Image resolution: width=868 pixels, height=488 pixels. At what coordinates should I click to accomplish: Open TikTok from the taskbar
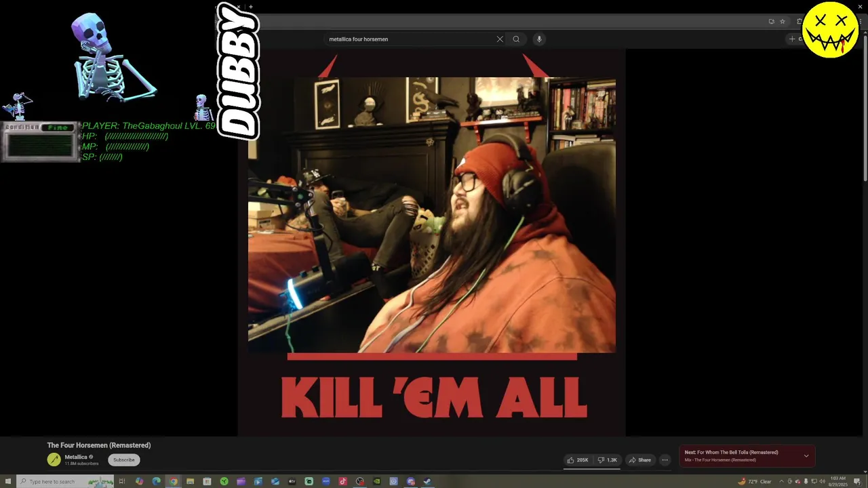[342, 481]
